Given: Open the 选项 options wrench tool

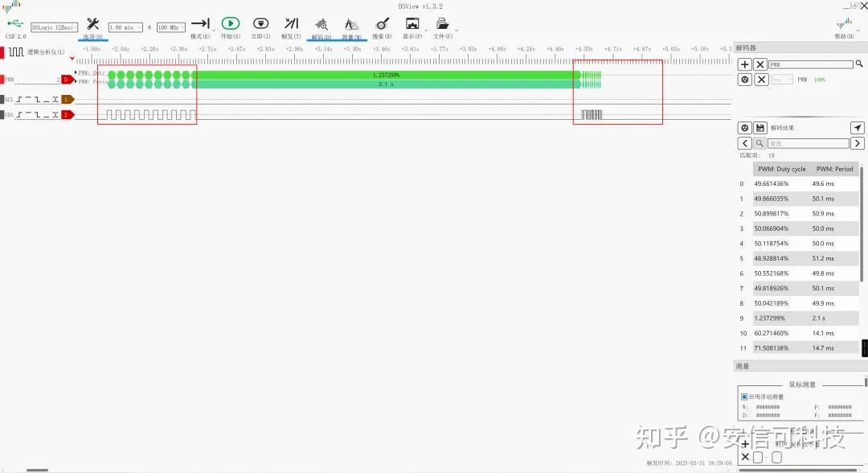Looking at the screenshot, I should point(93,24).
